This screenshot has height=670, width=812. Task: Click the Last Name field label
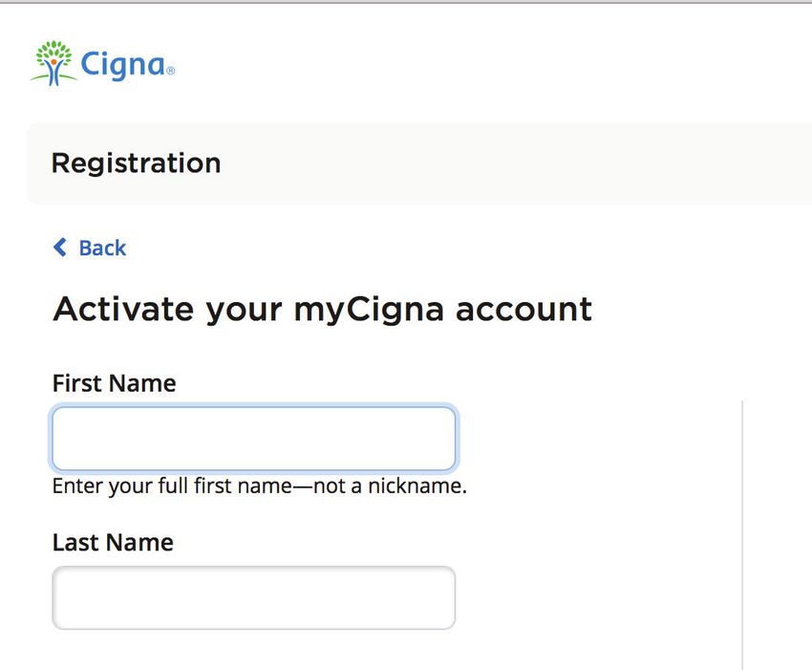(113, 543)
